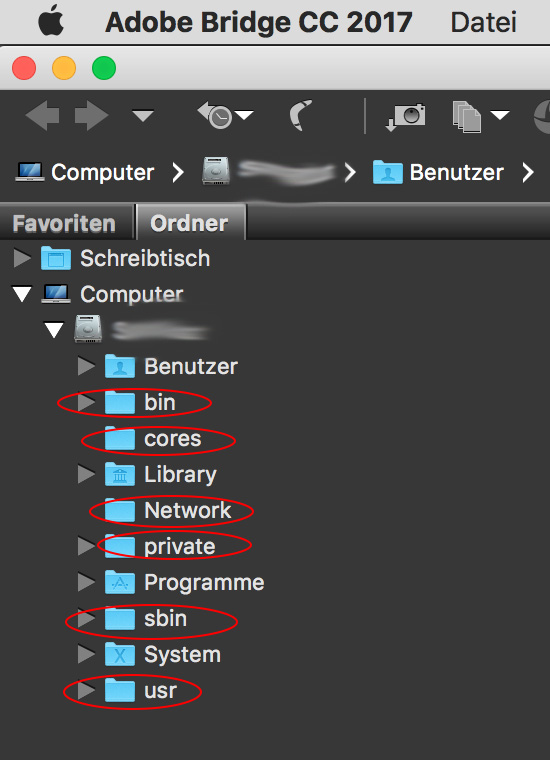The height and width of the screenshot is (760, 550).
Task: Expand the Library folder
Action: pyautogui.click(x=86, y=475)
